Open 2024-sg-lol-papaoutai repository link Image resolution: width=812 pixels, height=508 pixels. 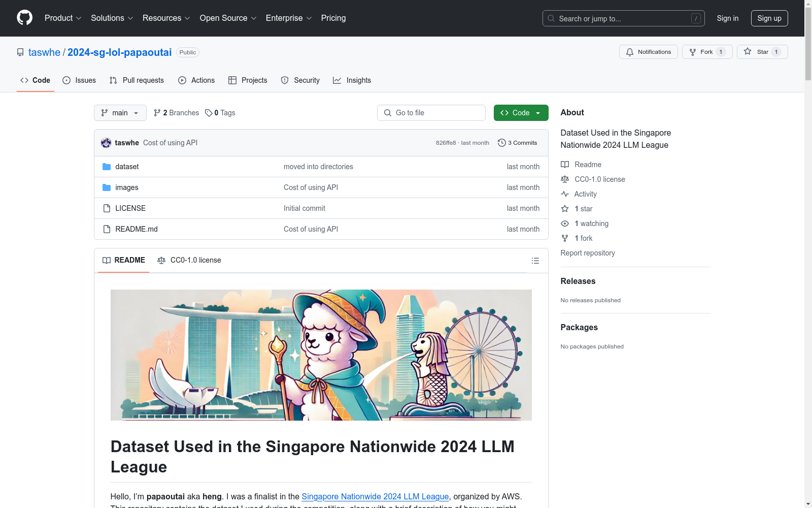[x=120, y=52]
